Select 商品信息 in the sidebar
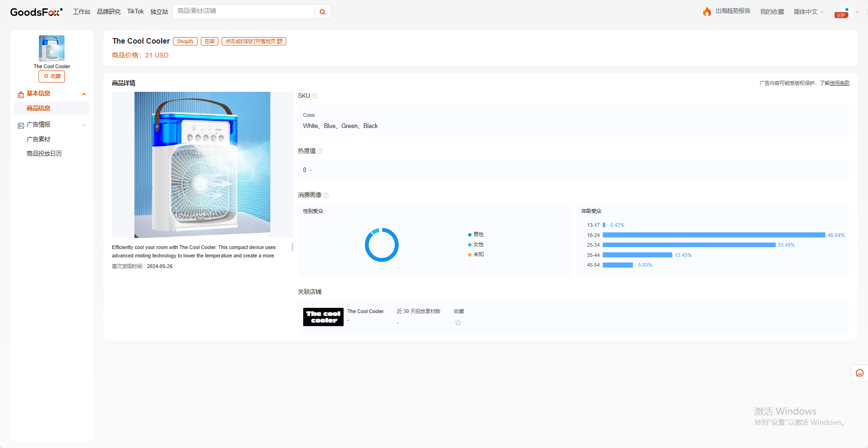Image resolution: width=868 pixels, height=448 pixels. (51, 109)
